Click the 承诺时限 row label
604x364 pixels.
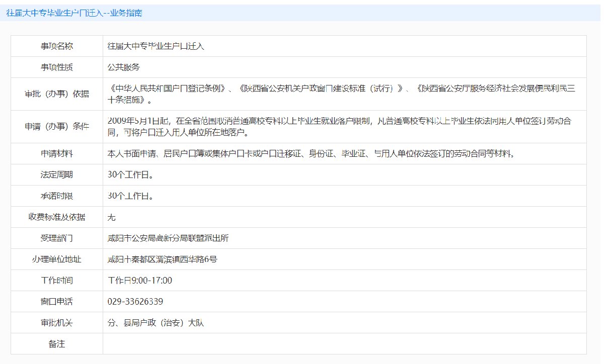point(57,196)
